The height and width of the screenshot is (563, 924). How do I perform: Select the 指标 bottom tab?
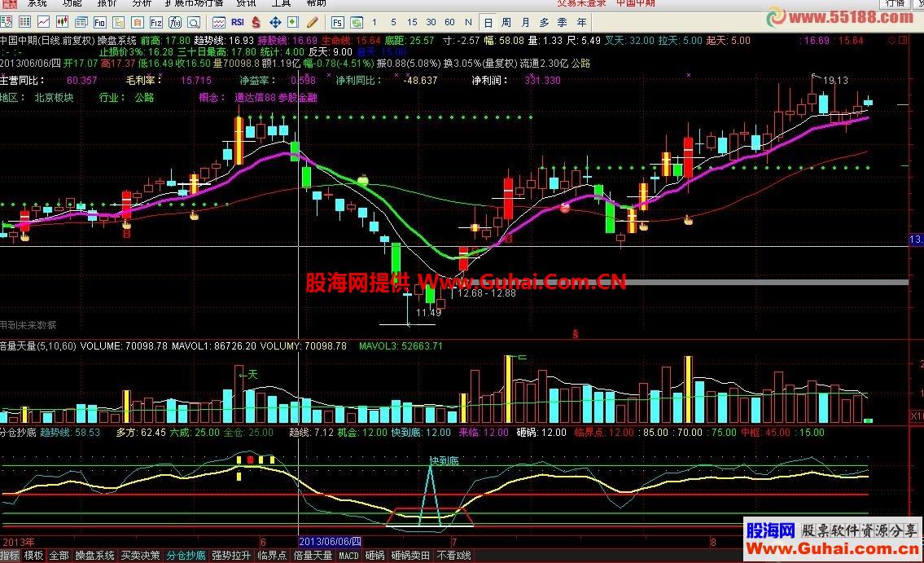click(10, 556)
